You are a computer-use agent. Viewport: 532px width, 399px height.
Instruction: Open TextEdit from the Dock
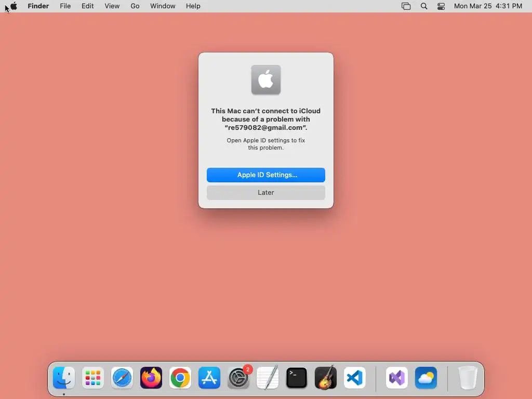(268, 378)
